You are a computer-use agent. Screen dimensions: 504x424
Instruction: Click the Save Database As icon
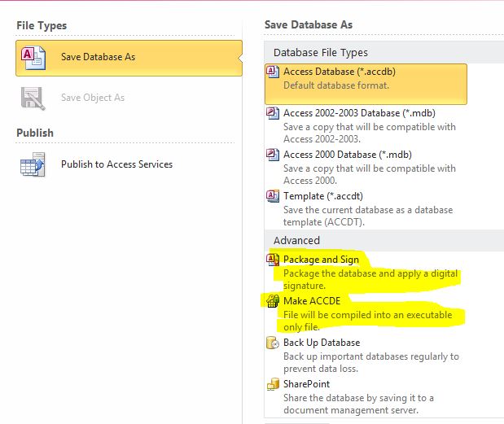(x=33, y=58)
